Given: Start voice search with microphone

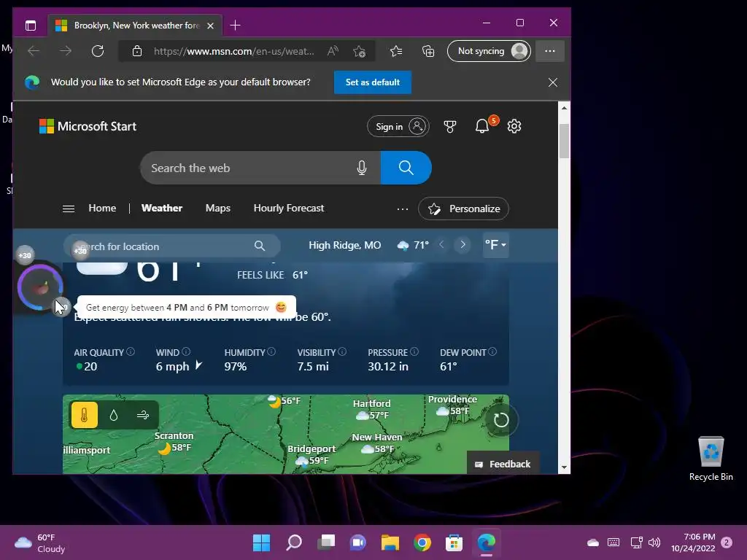Looking at the screenshot, I should 362,168.
